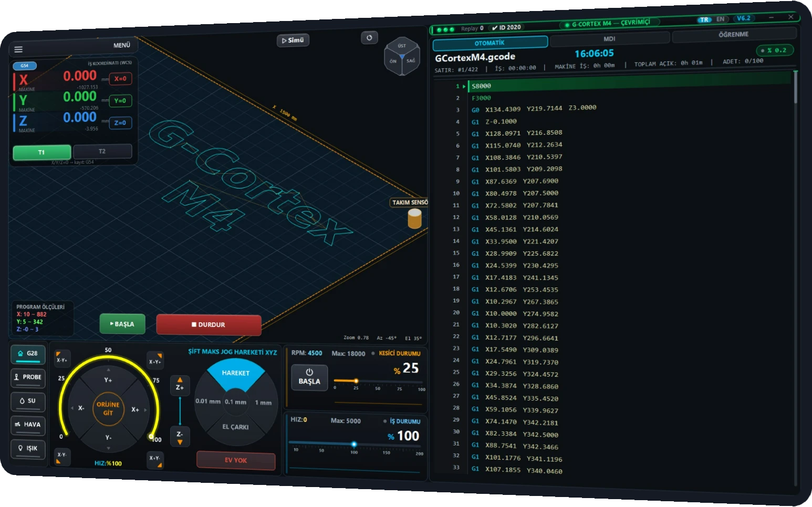Select the ÖN face of the view cube
The image size is (812, 507).
393,61
